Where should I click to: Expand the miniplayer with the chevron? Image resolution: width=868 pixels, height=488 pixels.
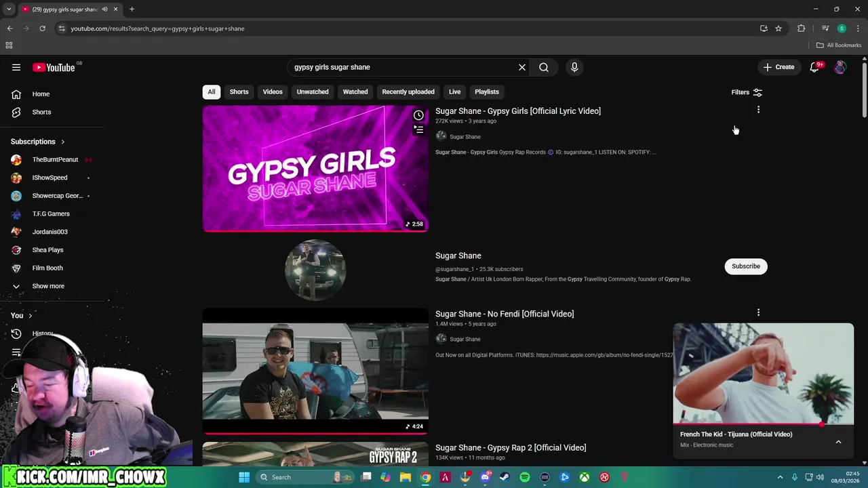click(x=838, y=442)
